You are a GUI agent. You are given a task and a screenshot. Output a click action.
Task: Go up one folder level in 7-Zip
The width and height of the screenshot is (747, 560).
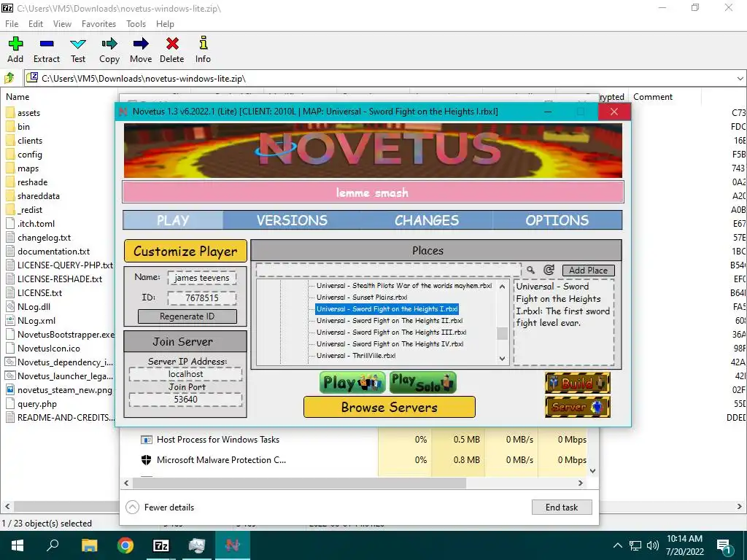point(9,77)
